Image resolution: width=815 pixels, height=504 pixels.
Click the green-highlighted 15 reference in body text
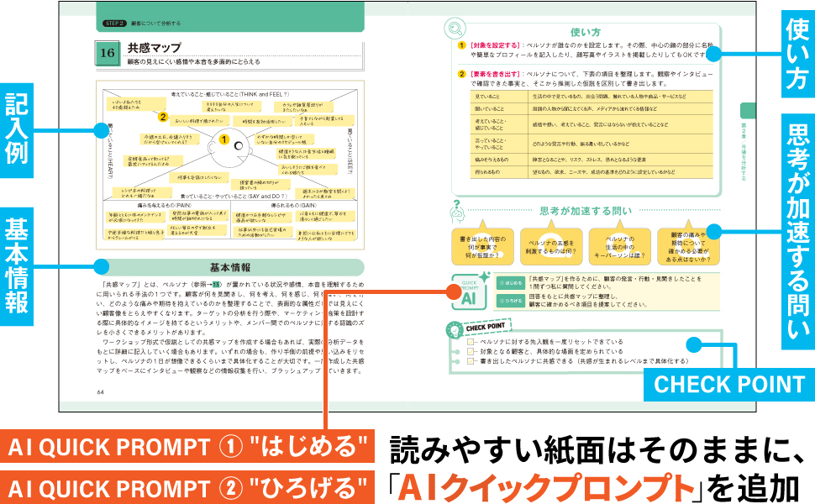tap(216, 284)
